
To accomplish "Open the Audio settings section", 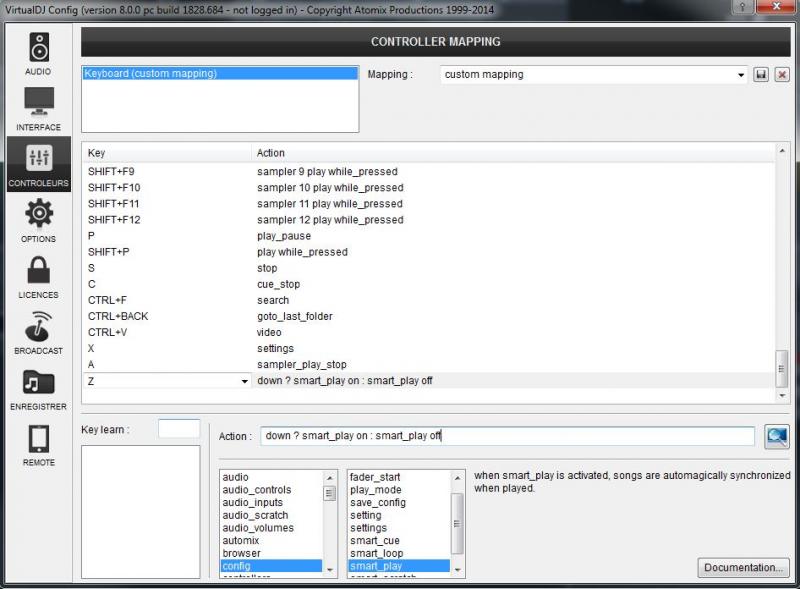I will [38, 53].
